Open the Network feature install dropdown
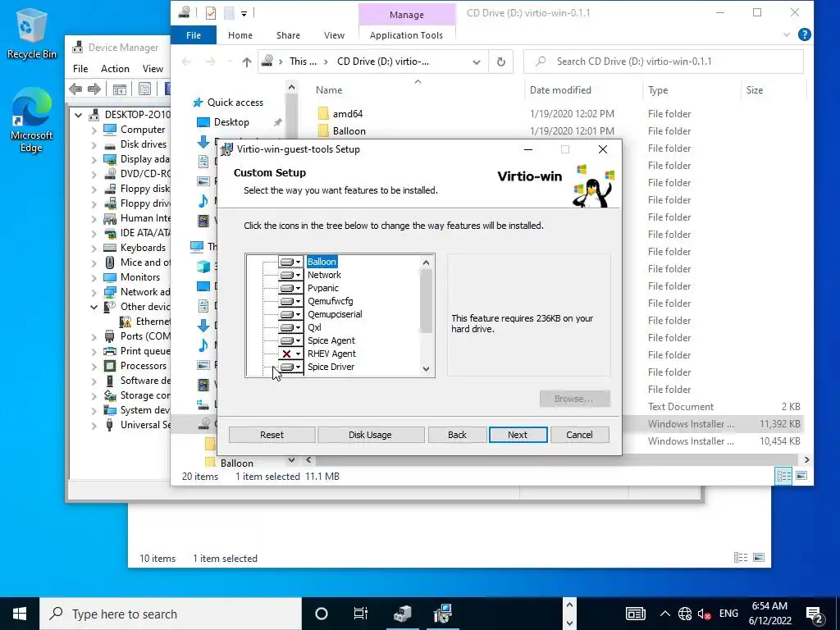This screenshot has height=630, width=840. (x=290, y=275)
